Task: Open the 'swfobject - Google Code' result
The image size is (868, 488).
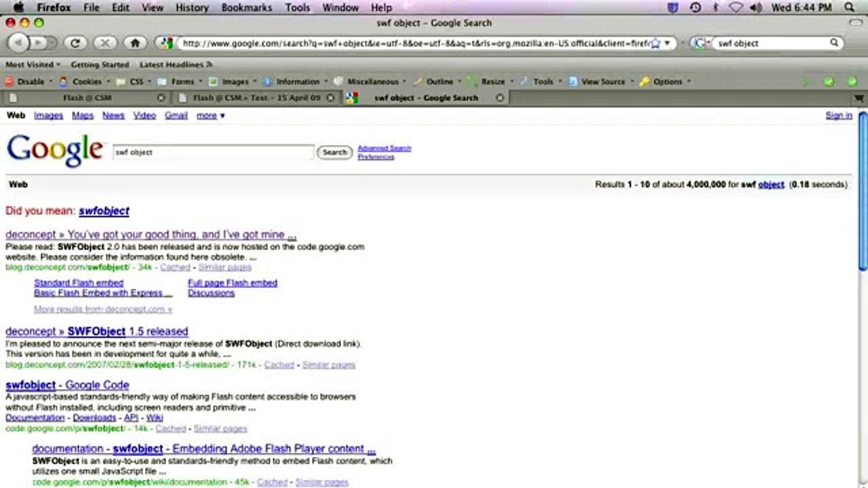Action: (x=67, y=385)
